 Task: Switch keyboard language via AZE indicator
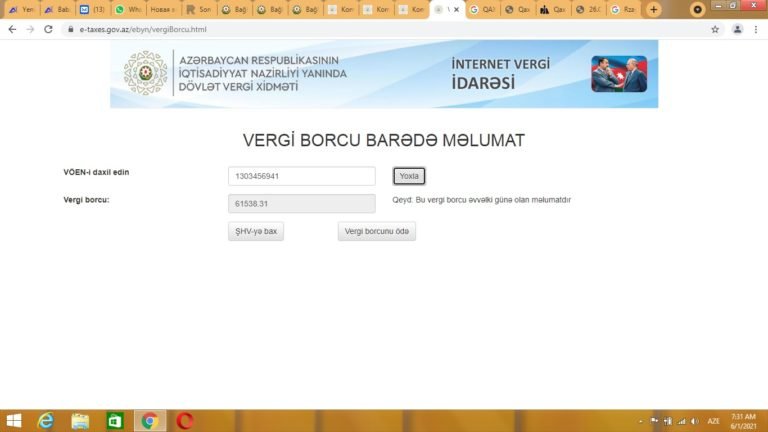click(714, 421)
